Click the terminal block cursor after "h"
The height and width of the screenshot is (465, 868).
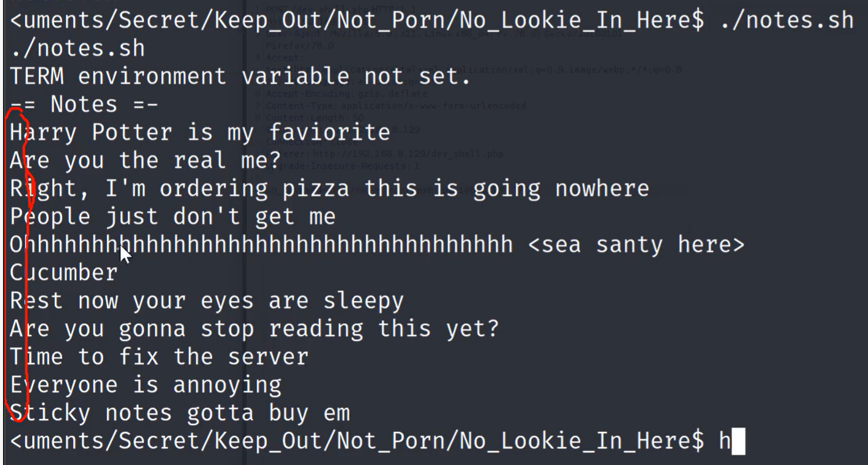tap(738, 441)
